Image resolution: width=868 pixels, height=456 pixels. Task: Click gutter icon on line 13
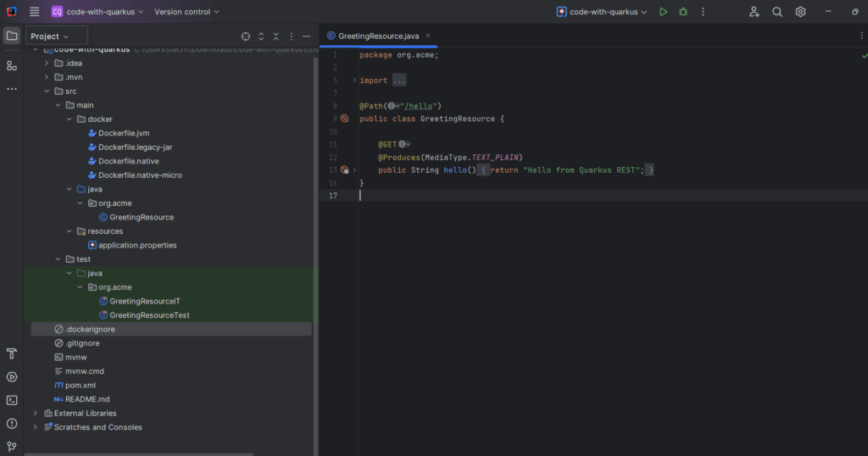344,170
